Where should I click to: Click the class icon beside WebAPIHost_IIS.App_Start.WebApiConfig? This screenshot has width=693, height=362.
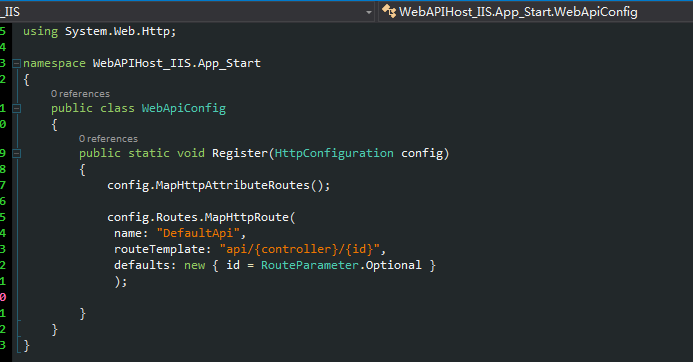[389, 11]
